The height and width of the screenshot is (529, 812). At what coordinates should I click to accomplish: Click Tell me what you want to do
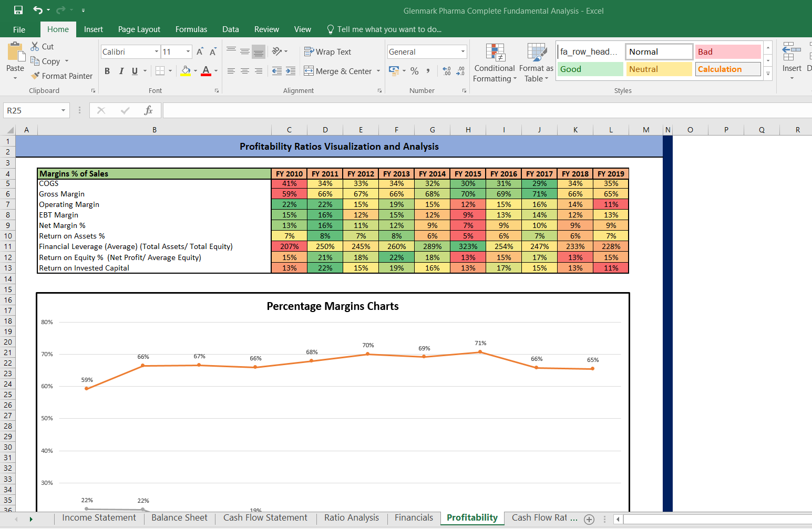tap(384, 29)
